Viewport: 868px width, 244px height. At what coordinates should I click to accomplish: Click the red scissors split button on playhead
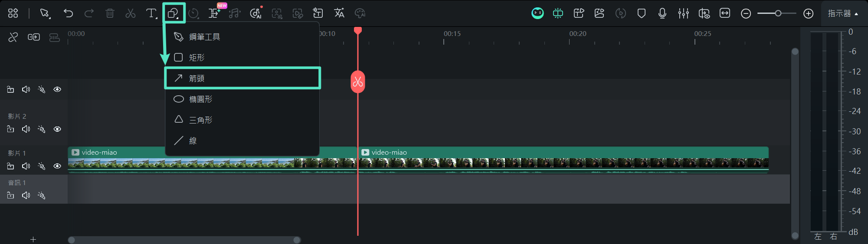pyautogui.click(x=357, y=81)
